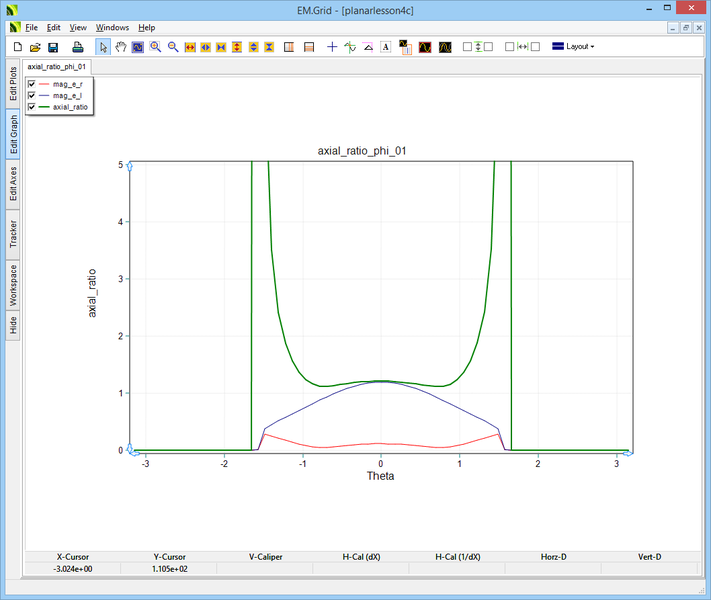Print the plot using the printer icon
Image resolution: width=711 pixels, height=600 pixels.
pos(76,47)
